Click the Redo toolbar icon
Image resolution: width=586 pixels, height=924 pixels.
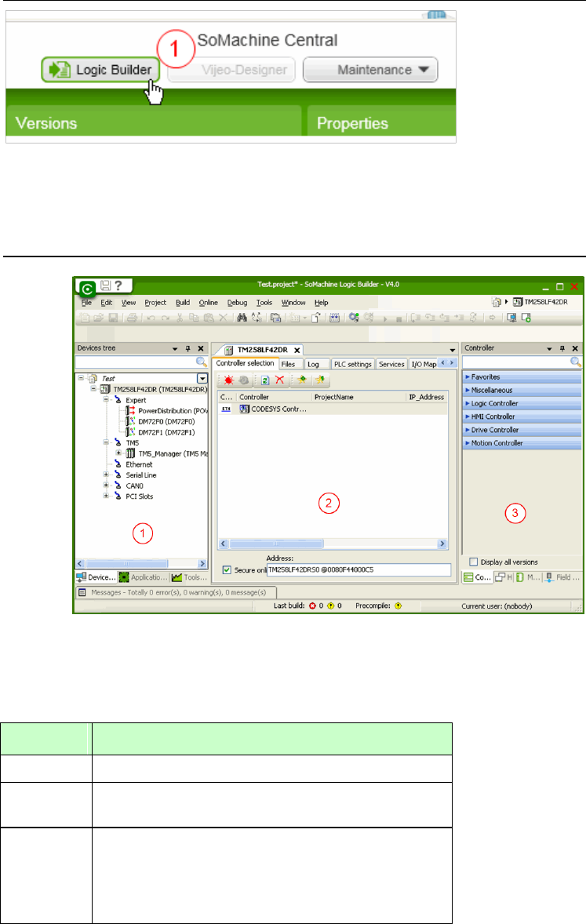tap(164, 318)
